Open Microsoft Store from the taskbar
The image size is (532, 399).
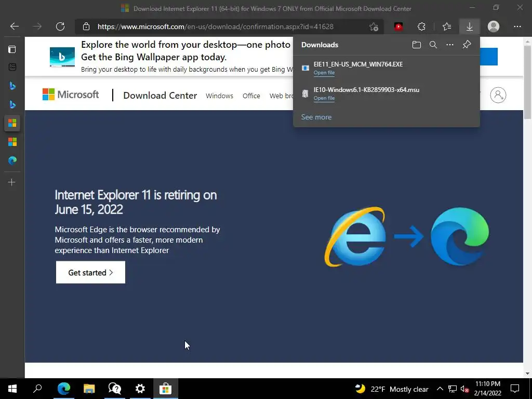coord(166,389)
